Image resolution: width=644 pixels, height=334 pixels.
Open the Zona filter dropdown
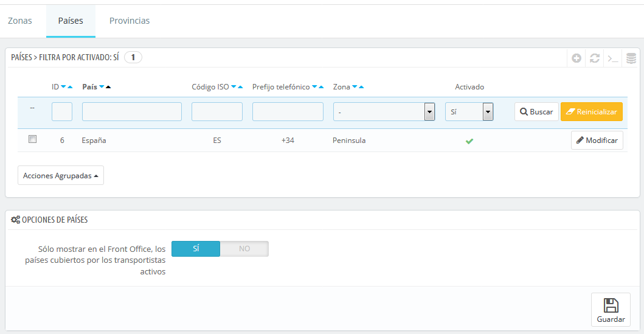[x=384, y=112]
